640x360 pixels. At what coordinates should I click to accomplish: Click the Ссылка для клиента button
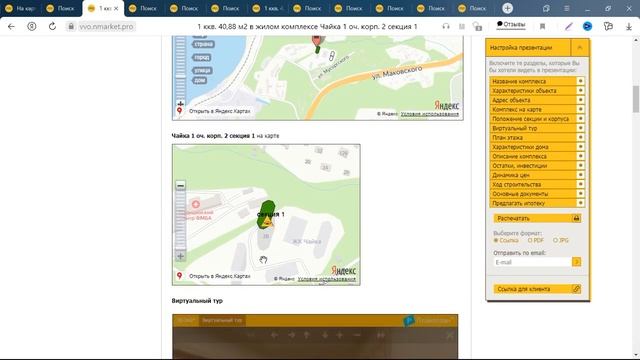point(537,289)
